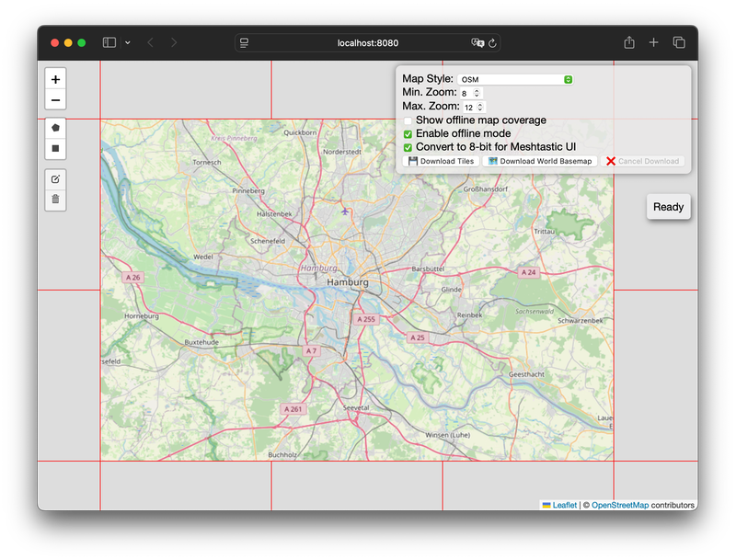The image size is (736, 560).
Task: Activate the edit layers tool
Action: [55, 178]
